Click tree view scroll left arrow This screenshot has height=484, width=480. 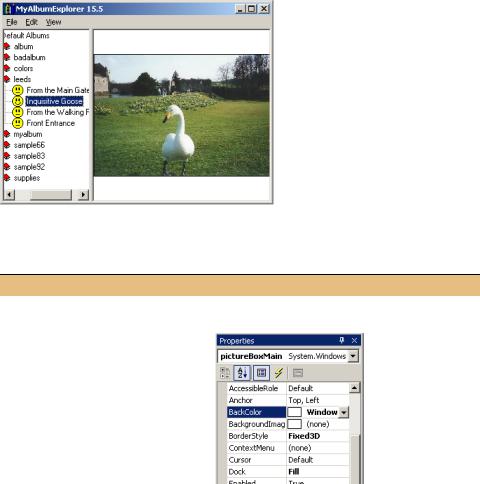(x=9, y=195)
